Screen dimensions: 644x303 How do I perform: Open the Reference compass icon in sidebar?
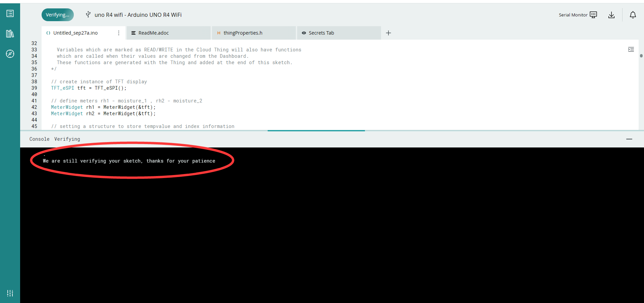coord(10,54)
